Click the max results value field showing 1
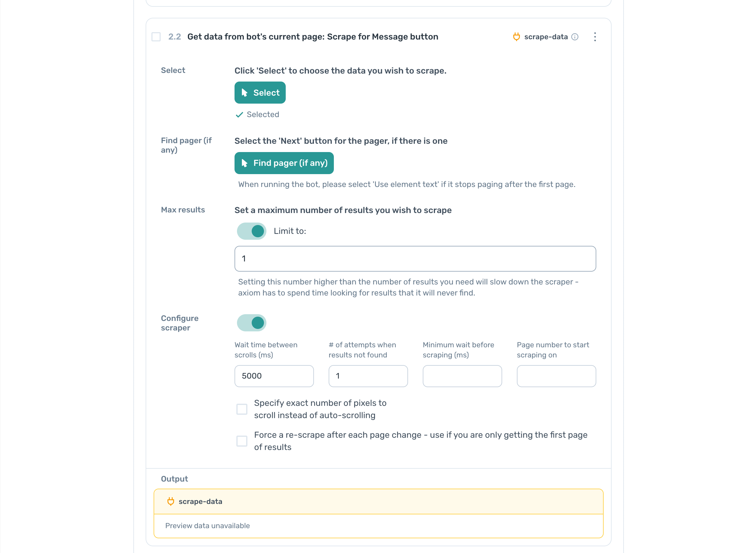The height and width of the screenshot is (553, 756). (415, 258)
